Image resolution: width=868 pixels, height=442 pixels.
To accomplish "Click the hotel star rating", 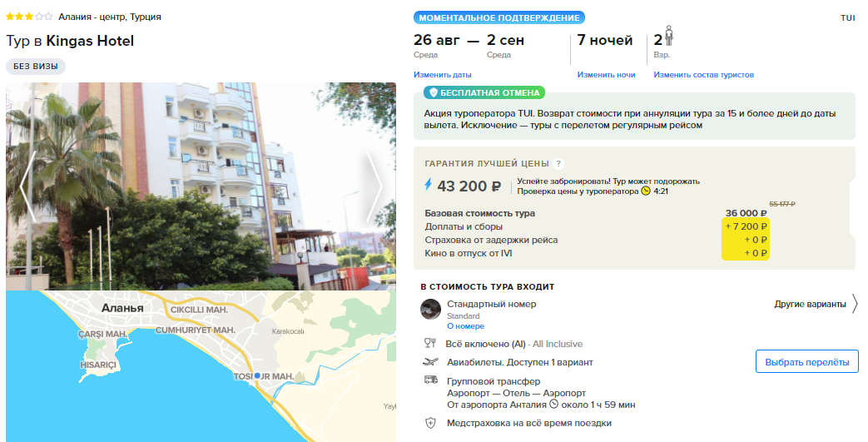I will coord(29,17).
